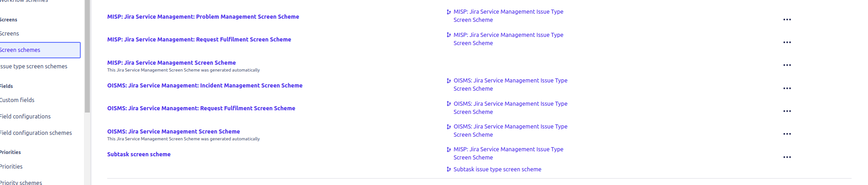Open OISMS Incident Management Screen Scheme

tap(205, 85)
